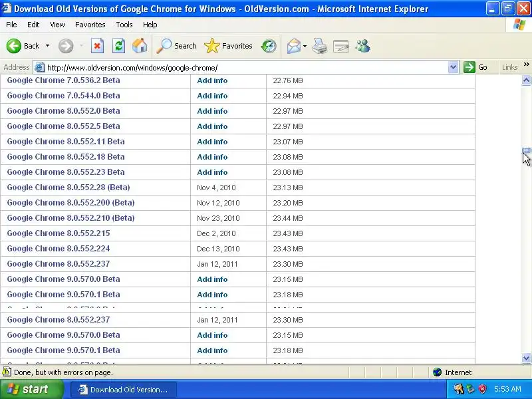Open the File menu
The image size is (532, 399).
(11, 25)
